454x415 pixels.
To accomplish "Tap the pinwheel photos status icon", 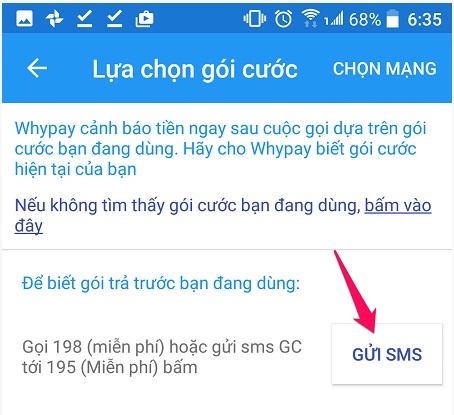I will [x=54, y=18].
